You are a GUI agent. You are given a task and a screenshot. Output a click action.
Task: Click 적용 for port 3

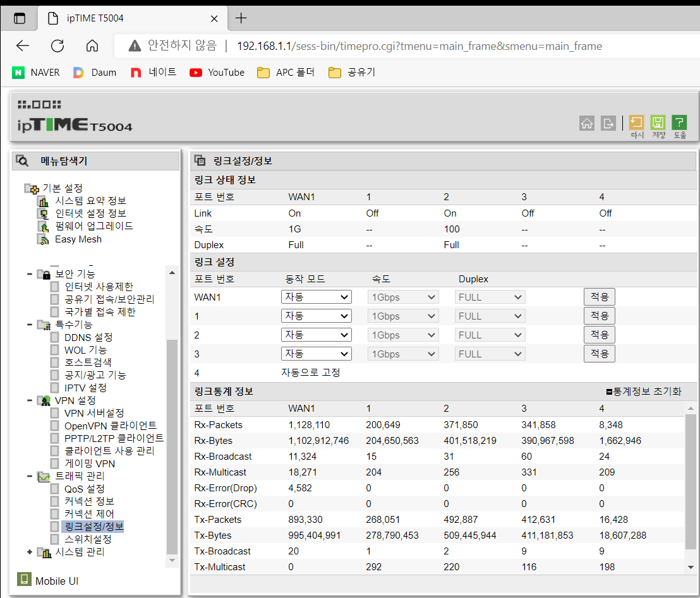tap(599, 354)
